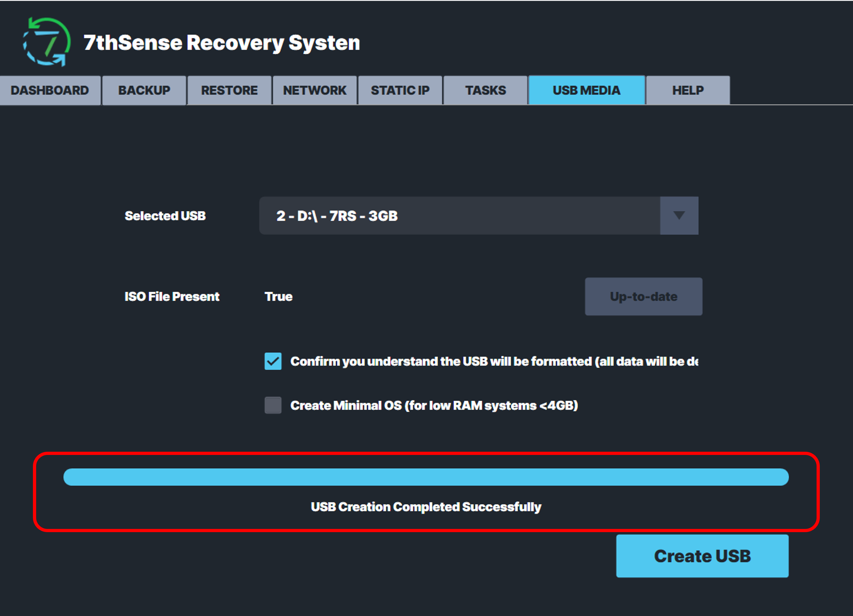Open the NETWORK tab
853x616 pixels.
pyautogui.click(x=315, y=90)
